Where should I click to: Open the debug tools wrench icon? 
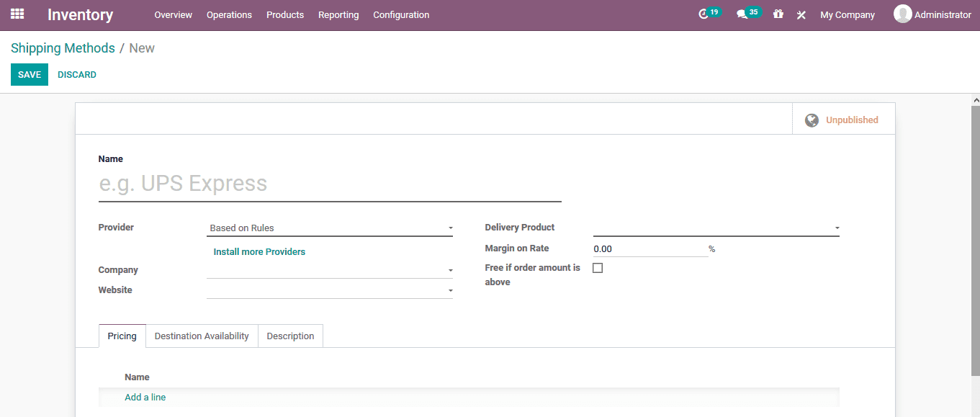coord(801,14)
